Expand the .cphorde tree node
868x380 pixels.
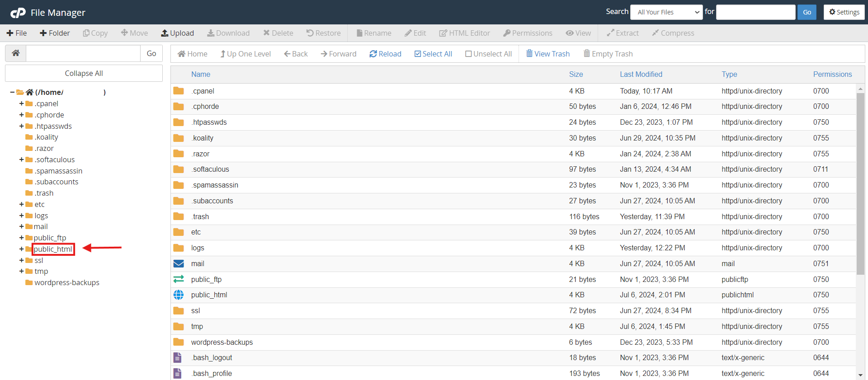pyautogui.click(x=21, y=115)
